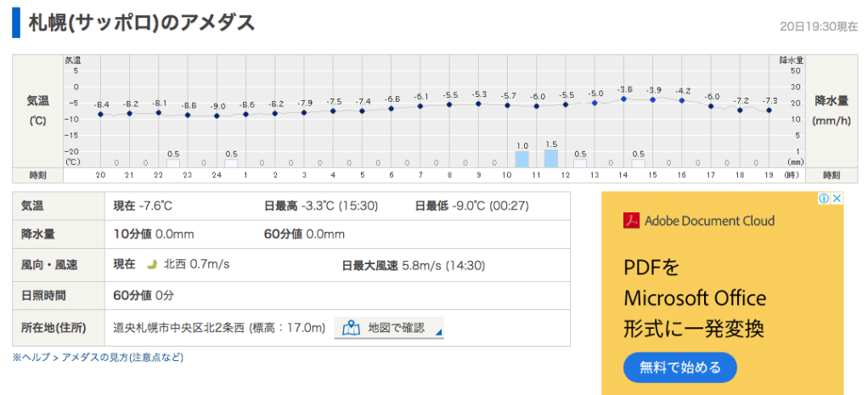Click the -8.4 temperature point at 20時
This screenshot has width=868, height=395.
[x=100, y=114]
